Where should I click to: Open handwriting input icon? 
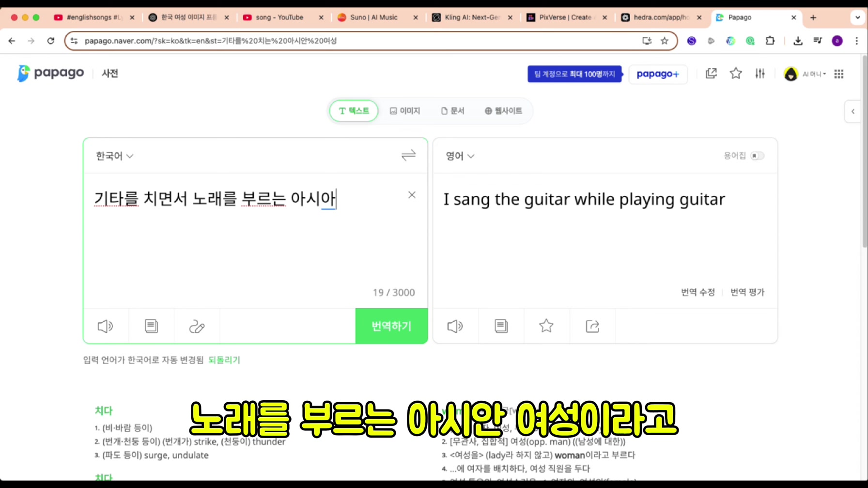tap(197, 326)
